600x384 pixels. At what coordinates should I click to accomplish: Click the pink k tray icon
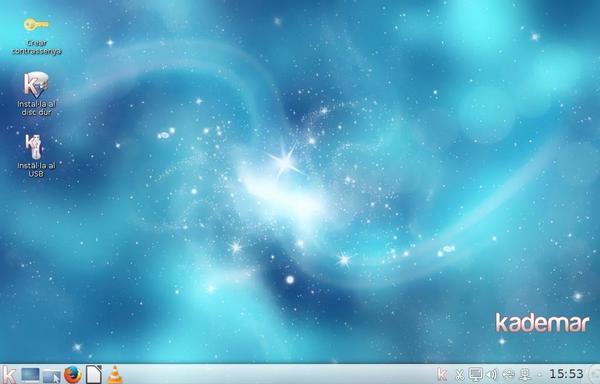tap(442, 374)
